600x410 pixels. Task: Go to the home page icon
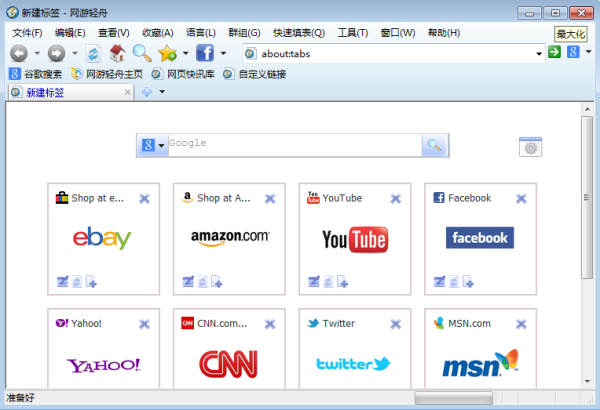pos(117,53)
